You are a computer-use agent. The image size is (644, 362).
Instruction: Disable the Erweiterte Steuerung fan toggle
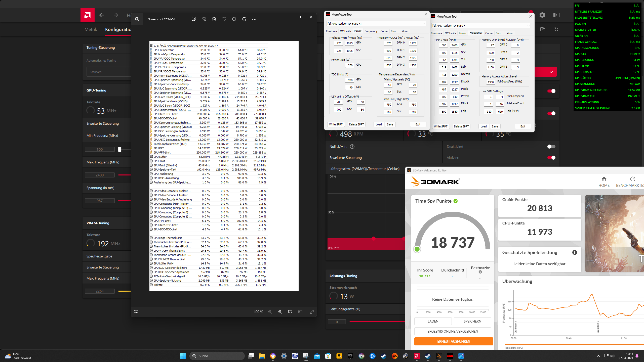coord(551,158)
